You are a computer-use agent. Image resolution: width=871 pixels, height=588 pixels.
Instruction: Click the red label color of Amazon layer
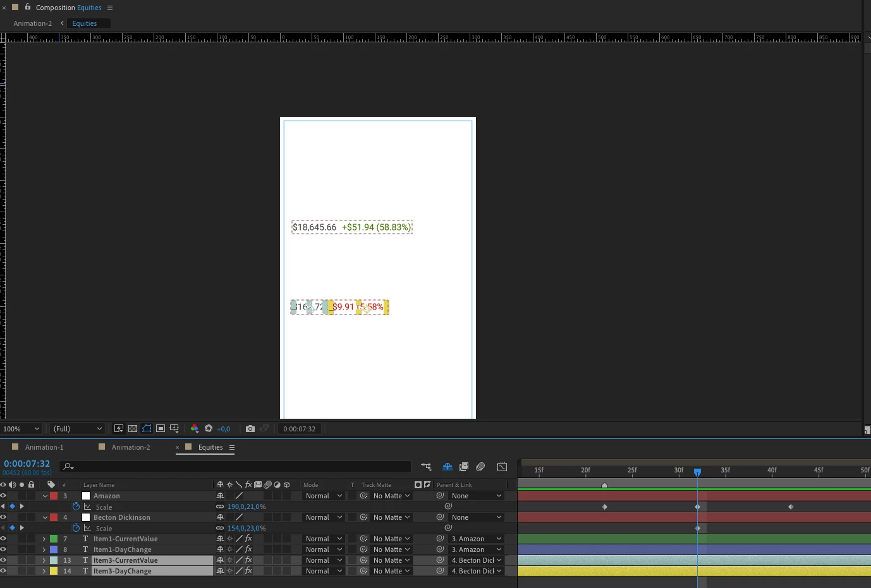click(54, 496)
